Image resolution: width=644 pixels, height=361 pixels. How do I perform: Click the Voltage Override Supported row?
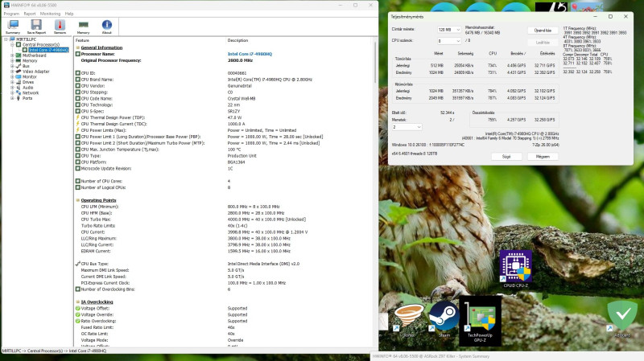point(224,314)
